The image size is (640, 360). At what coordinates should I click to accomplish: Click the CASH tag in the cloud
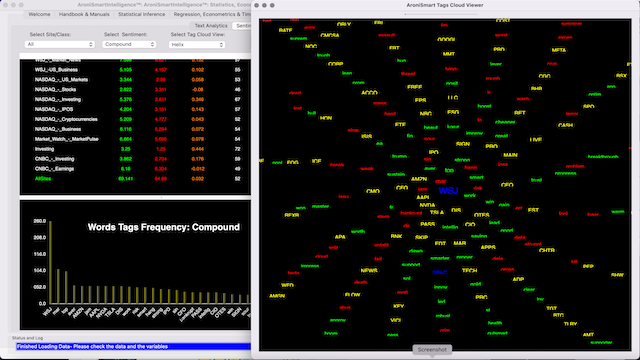[x=565, y=125]
